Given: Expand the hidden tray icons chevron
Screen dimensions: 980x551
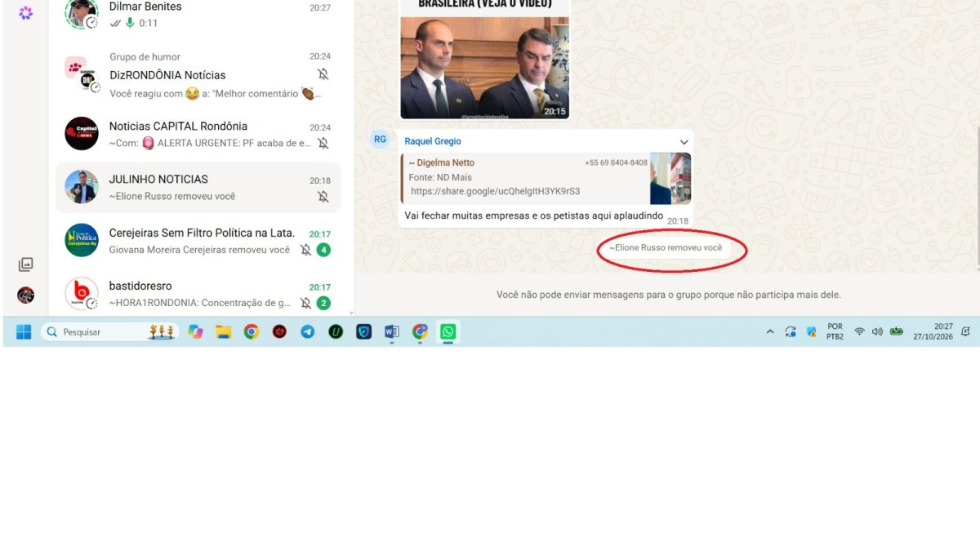Looking at the screenshot, I should click(x=769, y=331).
